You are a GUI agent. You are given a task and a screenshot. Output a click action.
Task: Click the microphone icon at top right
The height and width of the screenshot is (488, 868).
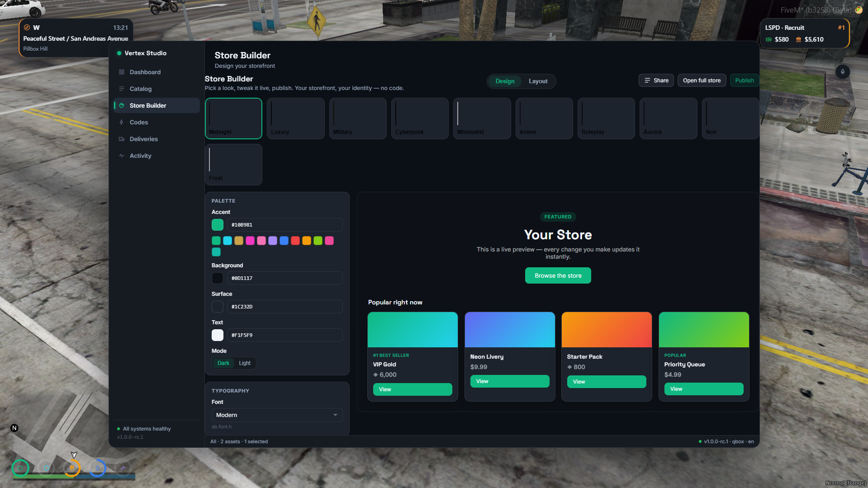842,72
